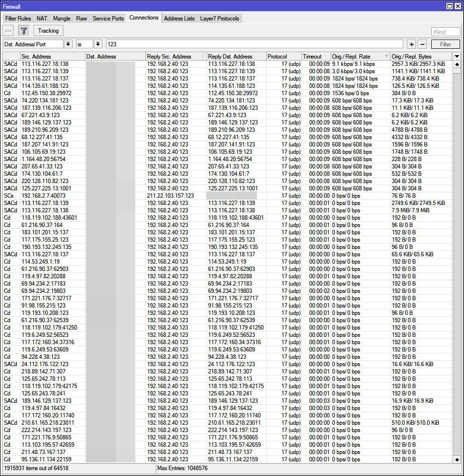Click scrollbar down arrow in connections list
Viewport: 464px width, 476px height.
457,459
